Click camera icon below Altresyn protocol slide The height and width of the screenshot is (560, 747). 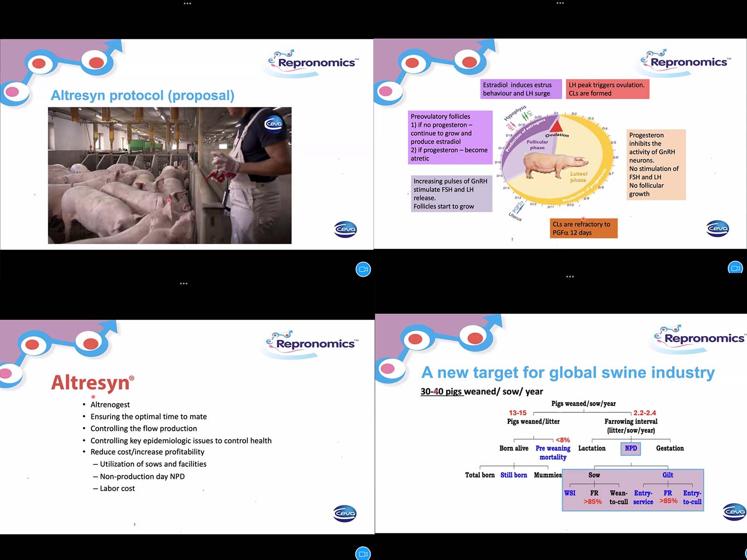coord(363,269)
